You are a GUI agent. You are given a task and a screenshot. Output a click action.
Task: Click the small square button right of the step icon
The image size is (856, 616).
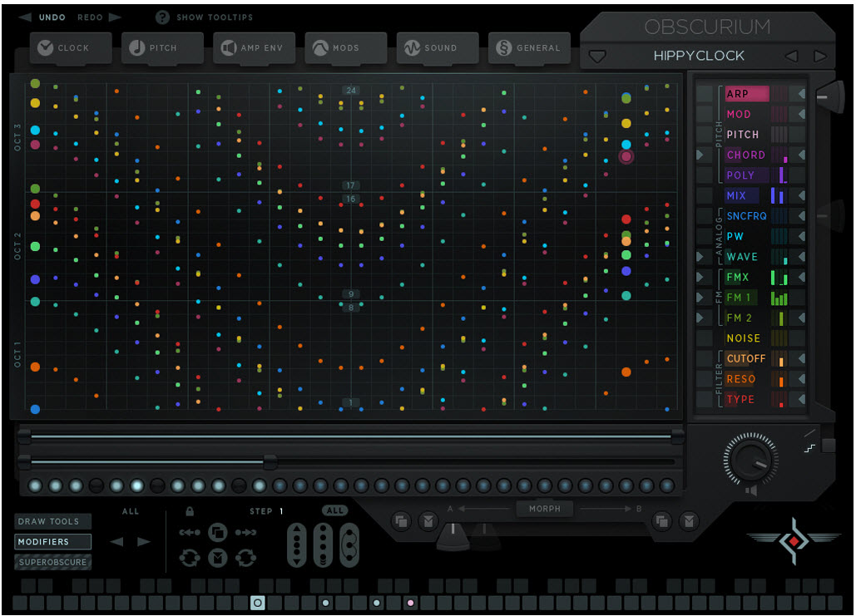coord(829,446)
